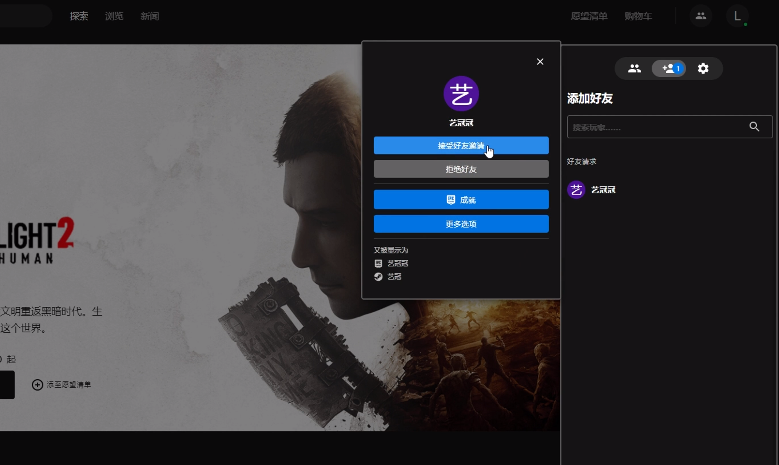Switch to the add friends tab icon

coord(669,69)
